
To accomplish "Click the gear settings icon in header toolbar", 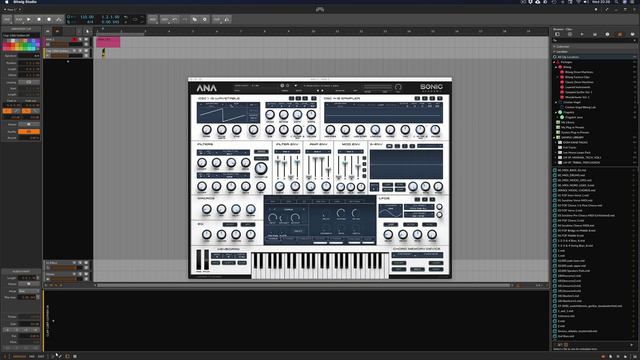I will (x=204, y=19).
